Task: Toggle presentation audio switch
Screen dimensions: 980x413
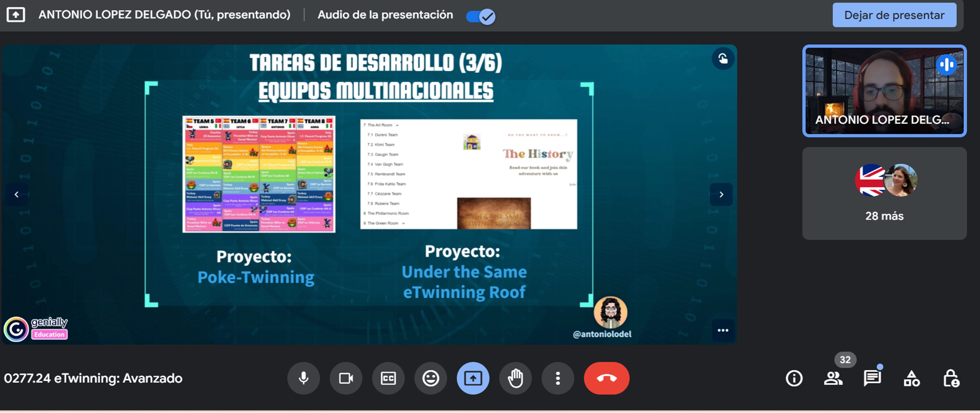Action: (x=481, y=16)
